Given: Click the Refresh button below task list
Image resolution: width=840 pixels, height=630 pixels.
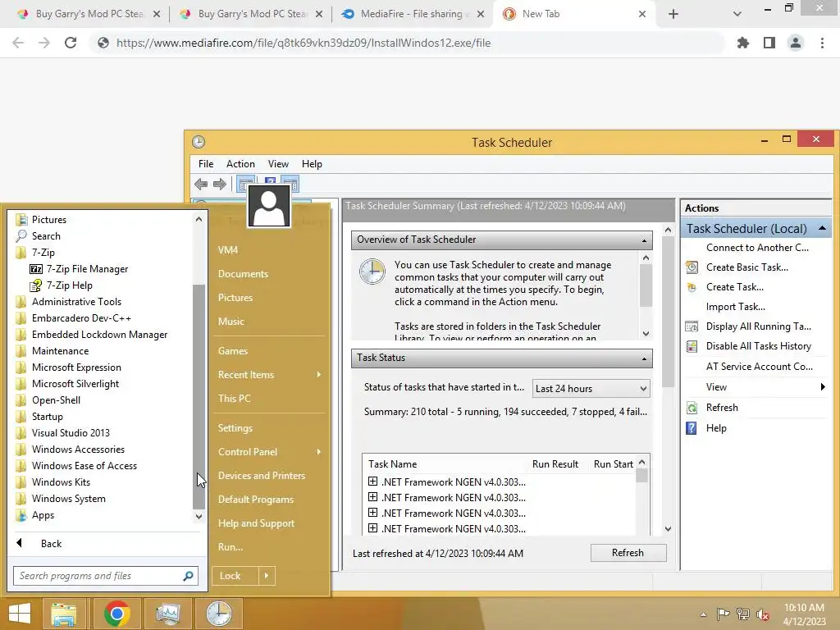Looking at the screenshot, I should [x=628, y=553].
